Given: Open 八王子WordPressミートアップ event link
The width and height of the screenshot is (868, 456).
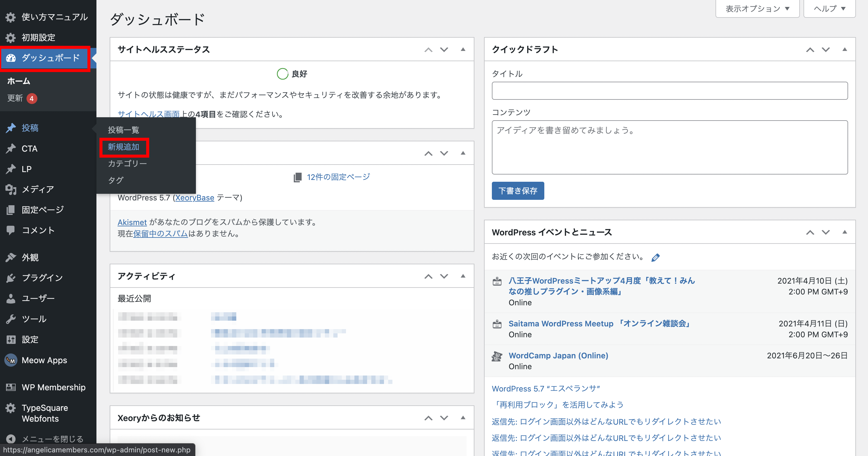Looking at the screenshot, I should click(602, 286).
